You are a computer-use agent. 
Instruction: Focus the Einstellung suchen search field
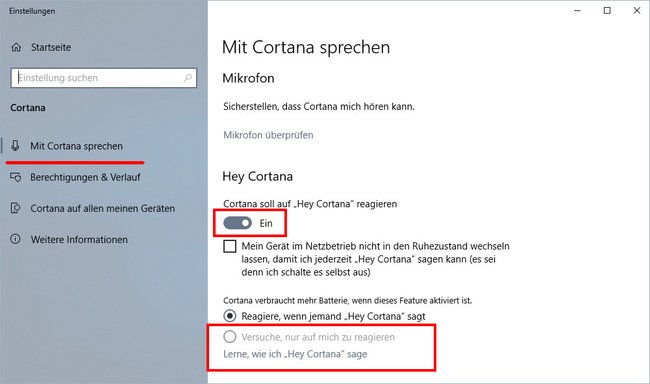tap(104, 78)
